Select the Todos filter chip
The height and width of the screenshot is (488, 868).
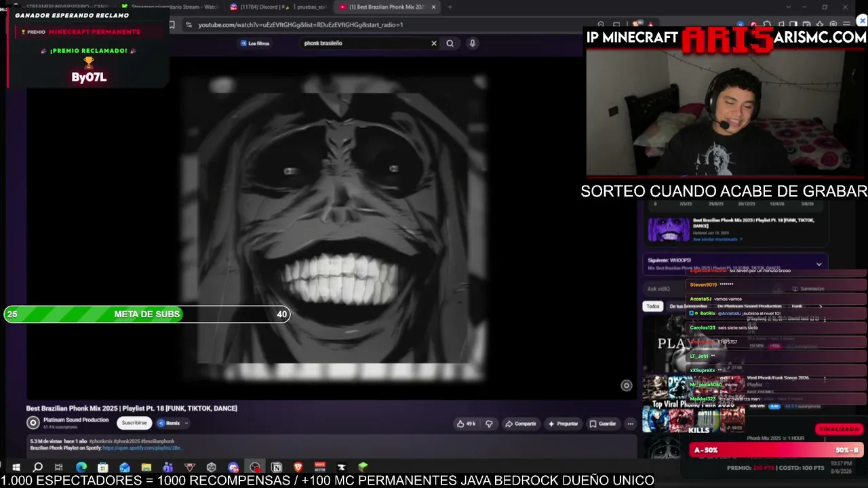(x=652, y=306)
